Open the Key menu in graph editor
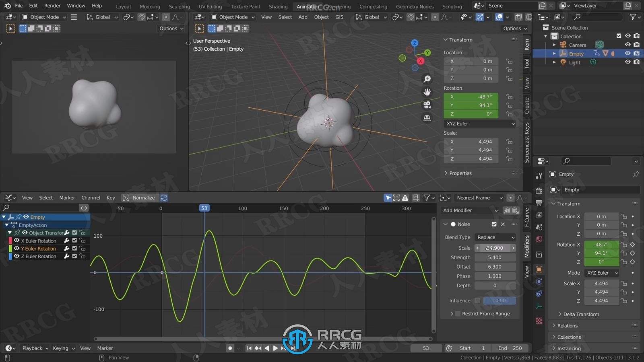This screenshot has width=644, height=362. (111, 197)
